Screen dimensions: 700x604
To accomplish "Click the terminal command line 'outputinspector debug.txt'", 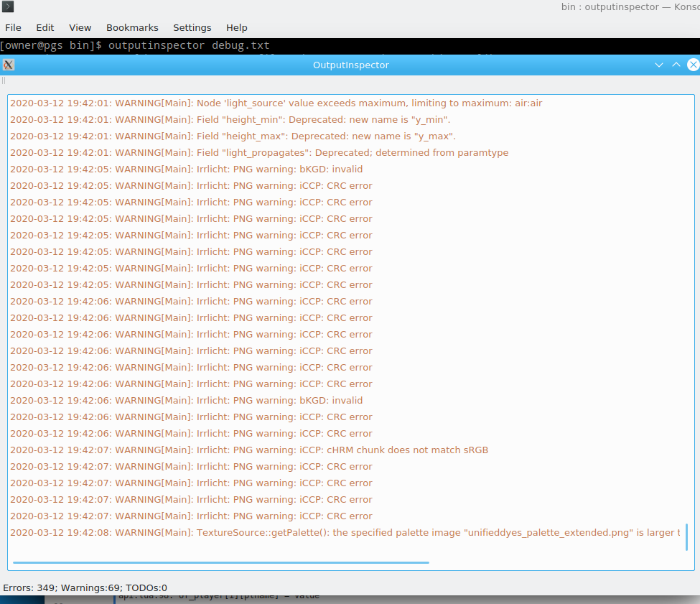I will tap(189, 45).
